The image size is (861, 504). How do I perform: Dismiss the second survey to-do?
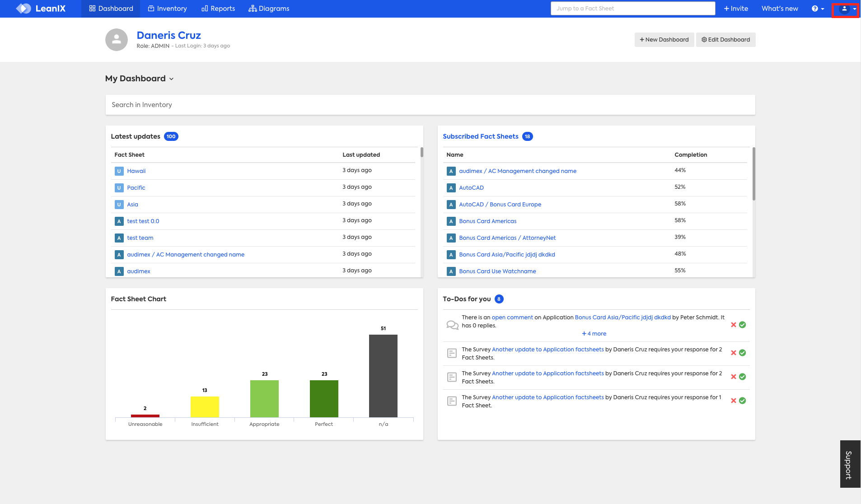[x=734, y=377]
